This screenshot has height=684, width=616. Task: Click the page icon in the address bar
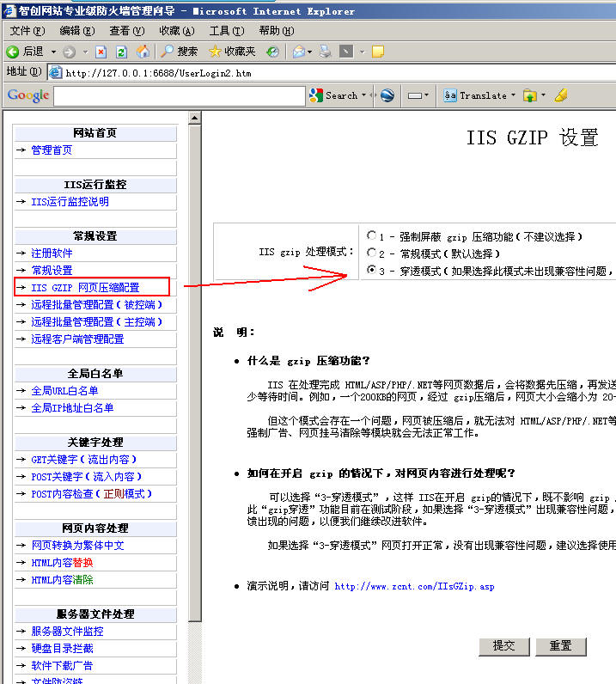click(x=55, y=72)
